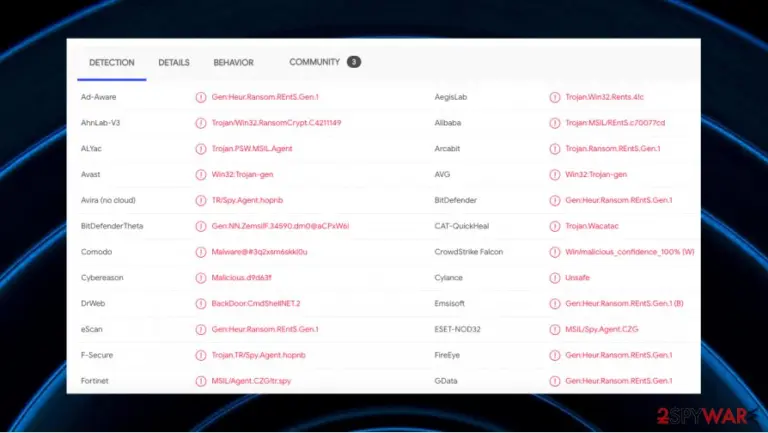Select MSIL/Agent.CZG!tr.spy detection text

click(x=251, y=381)
